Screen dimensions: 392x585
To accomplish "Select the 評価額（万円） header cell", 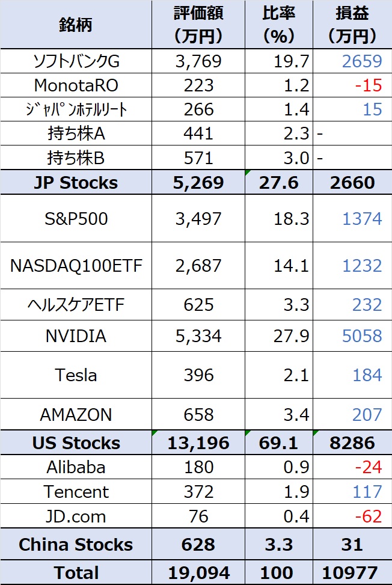I will [x=198, y=25].
